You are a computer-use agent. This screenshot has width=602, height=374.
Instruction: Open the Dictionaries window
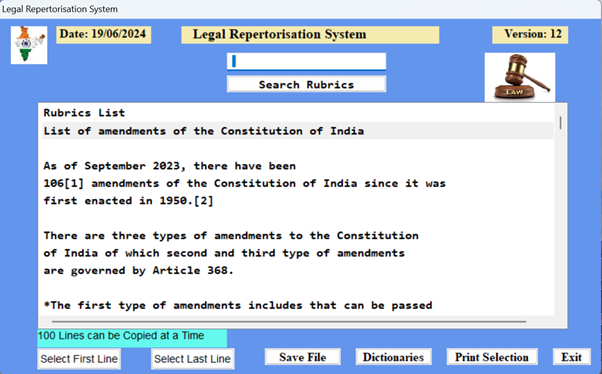point(394,357)
